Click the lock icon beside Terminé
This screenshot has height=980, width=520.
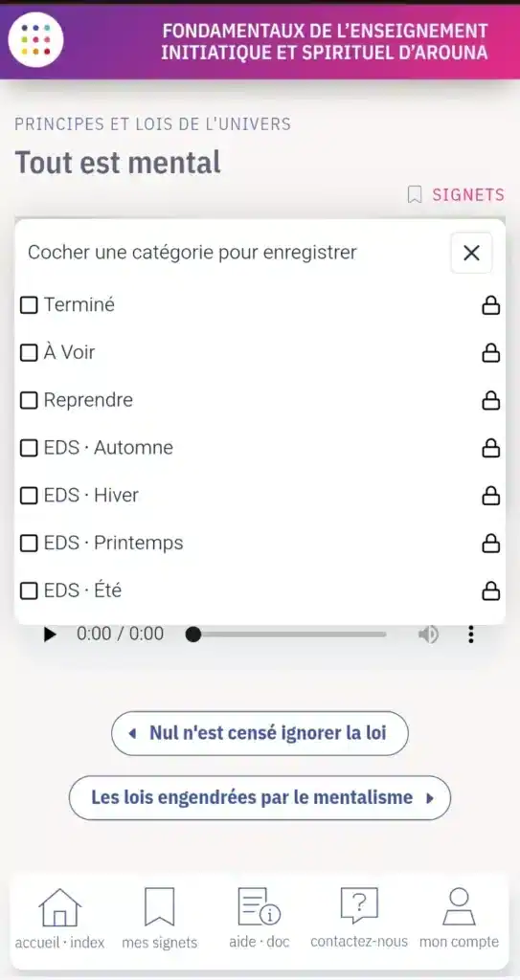click(490, 305)
